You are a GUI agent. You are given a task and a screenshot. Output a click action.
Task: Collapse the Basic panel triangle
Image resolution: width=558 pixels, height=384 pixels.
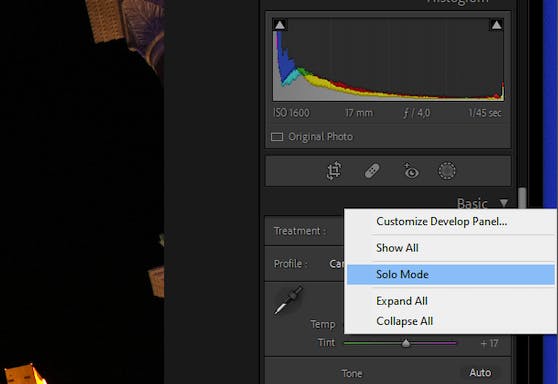[504, 203]
